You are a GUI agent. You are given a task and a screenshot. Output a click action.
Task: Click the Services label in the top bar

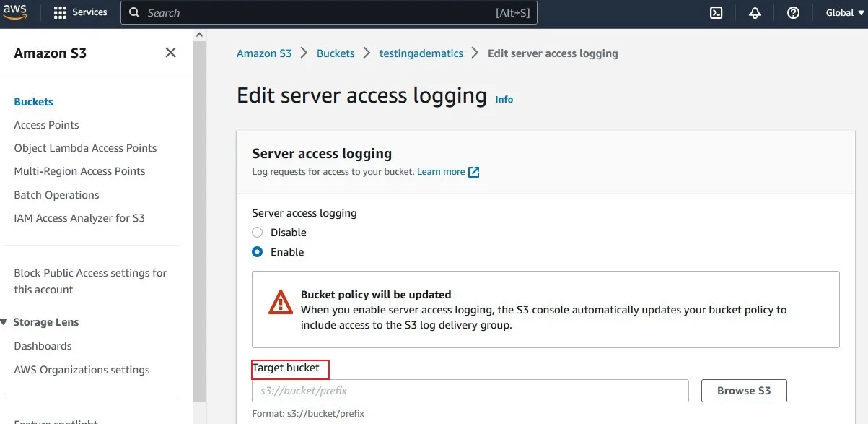90,12
